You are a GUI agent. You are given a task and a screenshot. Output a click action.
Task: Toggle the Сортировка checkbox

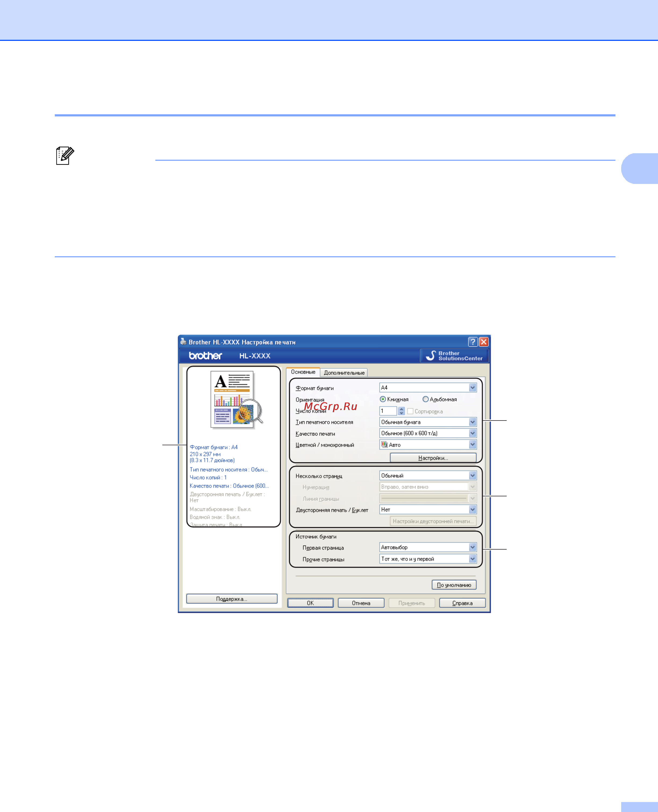[410, 411]
